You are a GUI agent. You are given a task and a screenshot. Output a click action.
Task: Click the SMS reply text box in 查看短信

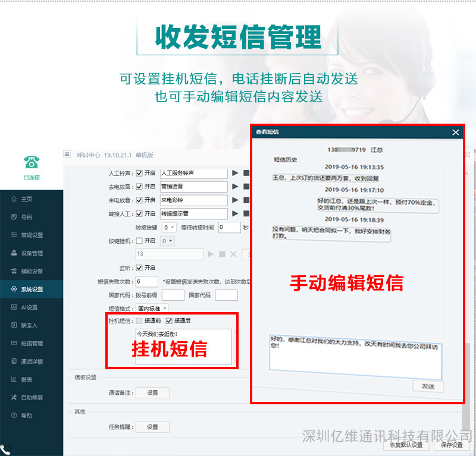click(355, 357)
